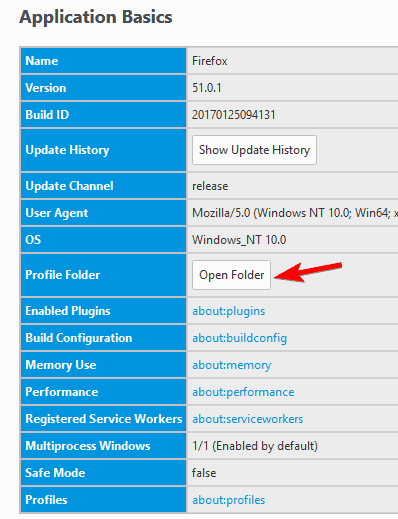
Task: Click the Update Channel row label
Action: (69, 186)
